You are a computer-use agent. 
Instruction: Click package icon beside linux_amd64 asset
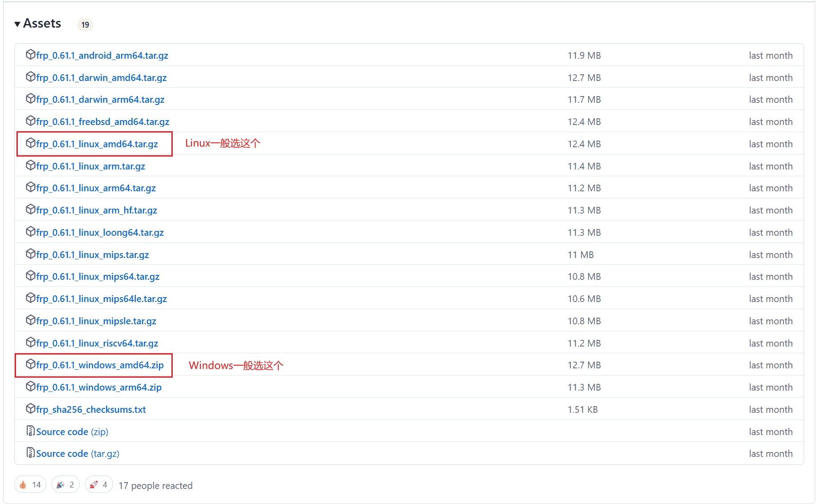tap(30, 143)
